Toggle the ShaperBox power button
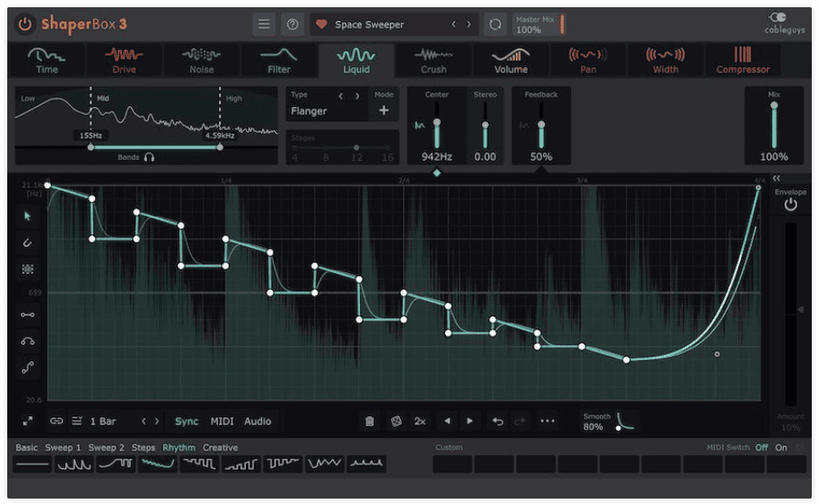Image resolution: width=819 pixels, height=504 pixels. point(24,24)
